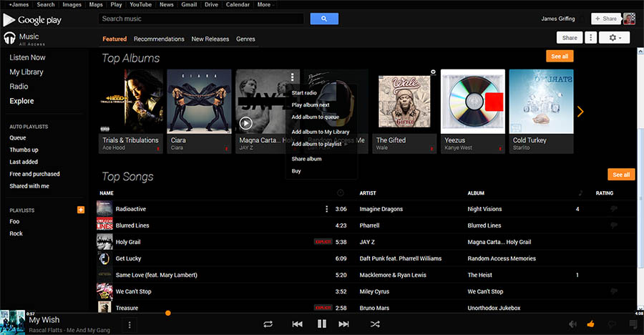
Task: Skip to the next track
Action: [x=343, y=324]
